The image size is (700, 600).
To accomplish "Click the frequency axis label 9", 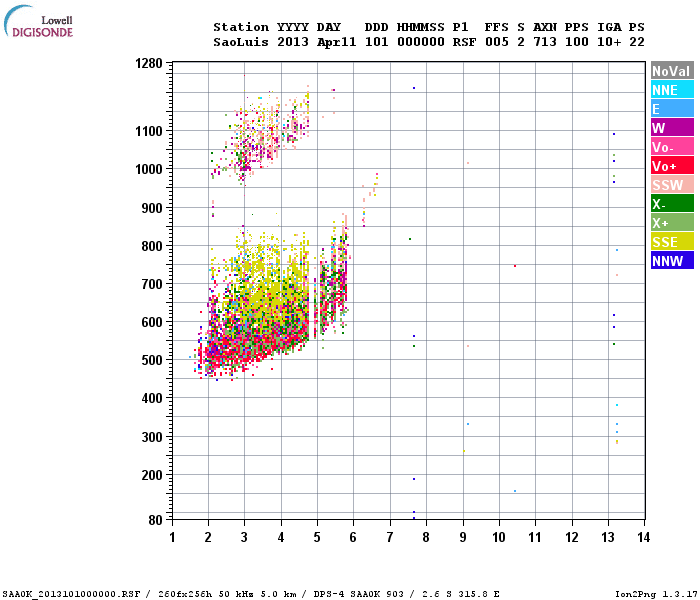I will point(463,537).
